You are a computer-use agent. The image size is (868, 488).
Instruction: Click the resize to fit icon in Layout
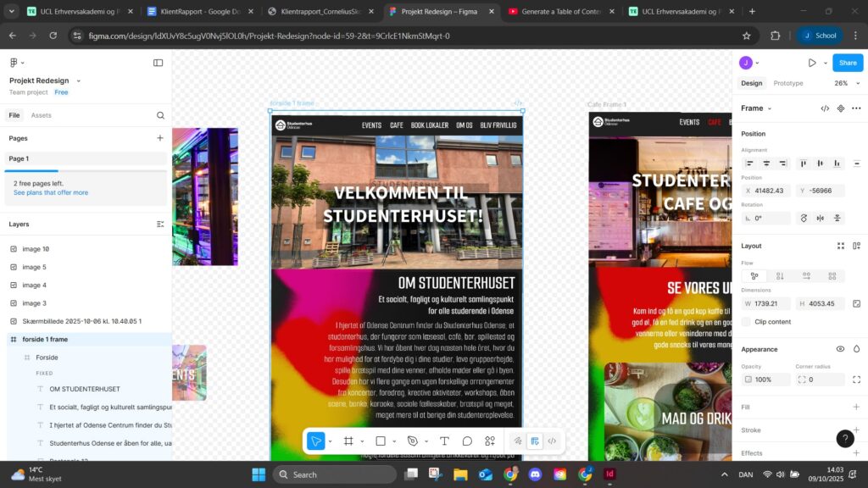(840, 246)
